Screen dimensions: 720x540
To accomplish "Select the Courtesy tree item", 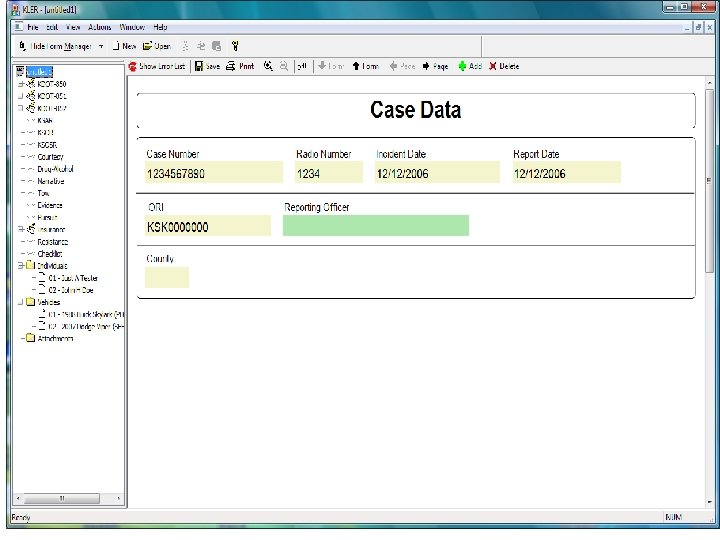I will [x=51, y=157].
